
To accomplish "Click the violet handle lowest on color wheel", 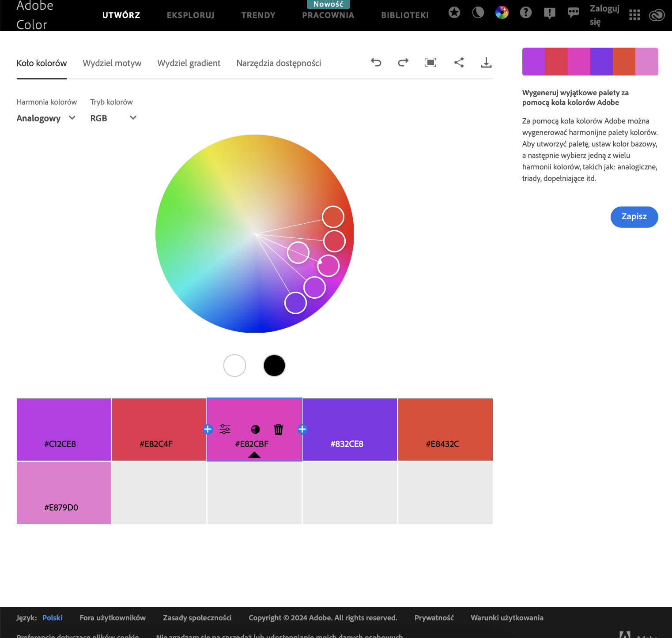I will [x=295, y=303].
